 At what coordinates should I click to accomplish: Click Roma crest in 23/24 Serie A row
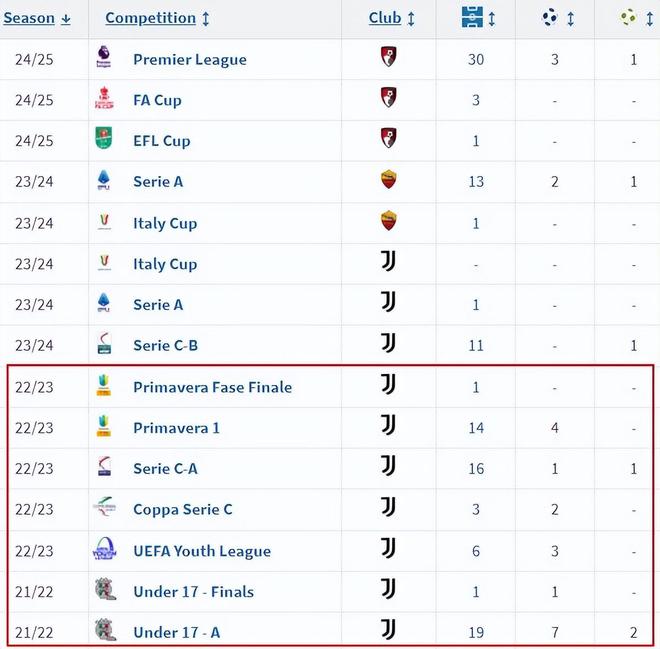click(x=389, y=181)
